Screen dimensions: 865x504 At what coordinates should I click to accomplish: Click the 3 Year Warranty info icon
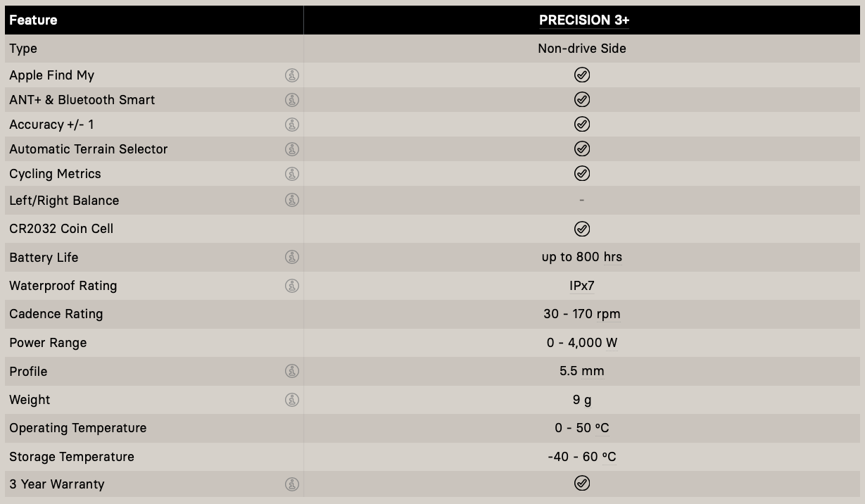(x=292, y=484)
